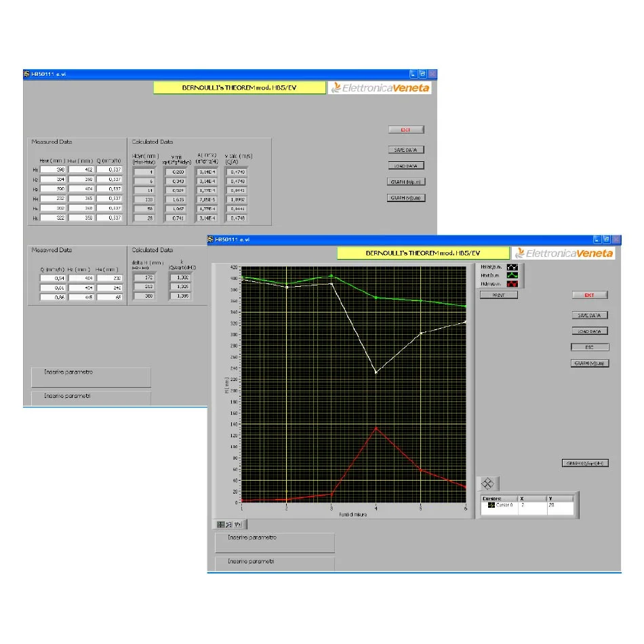Click the red Hdyn plot legend icon
The image size is (644, 644).
(512, 283)
